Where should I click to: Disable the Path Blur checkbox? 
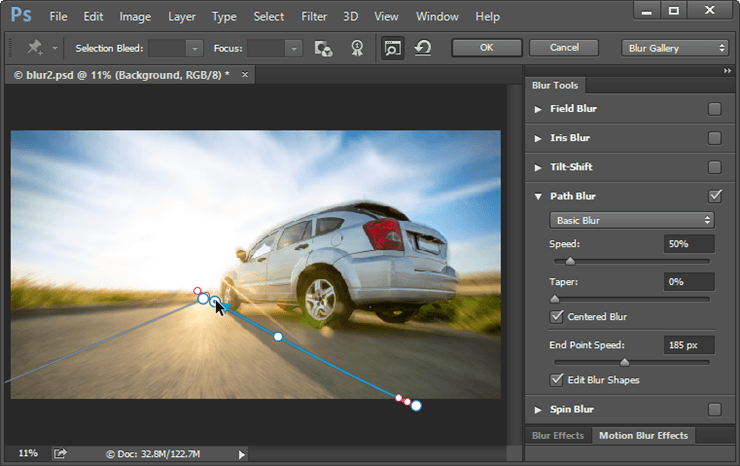click(715, 196)
